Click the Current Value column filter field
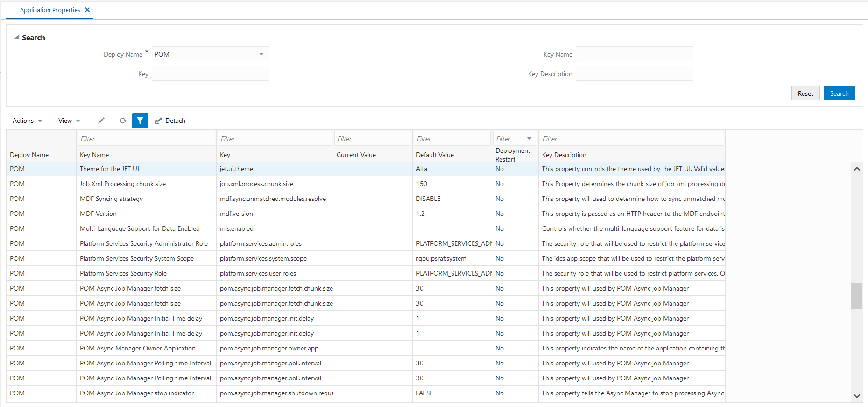This screenshot has width=868, height=407. 373,139
